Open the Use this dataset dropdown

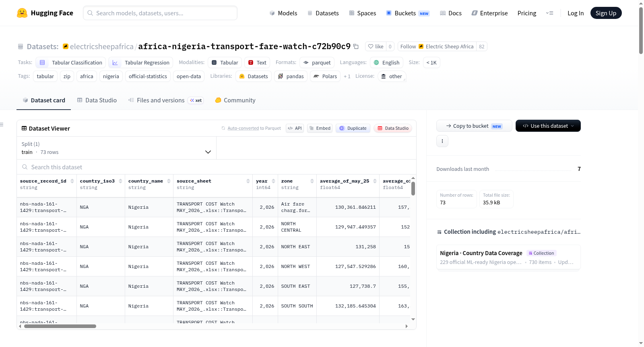[x=548, y=126]
